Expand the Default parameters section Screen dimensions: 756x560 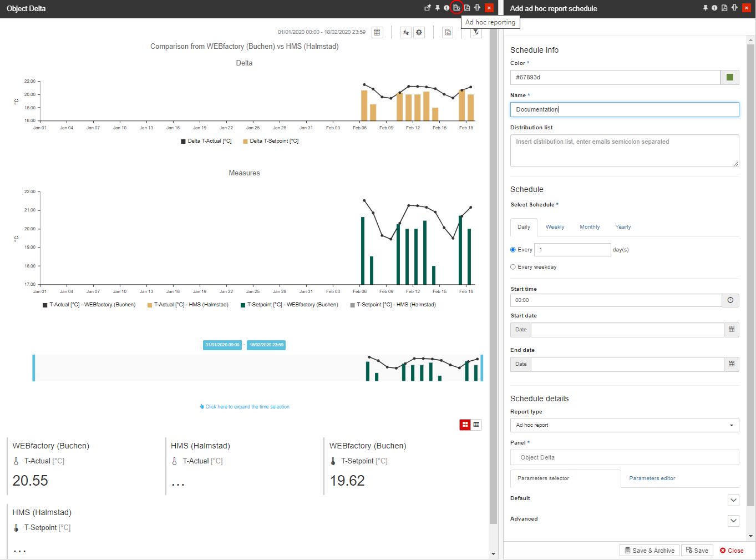tap(733, 500)
